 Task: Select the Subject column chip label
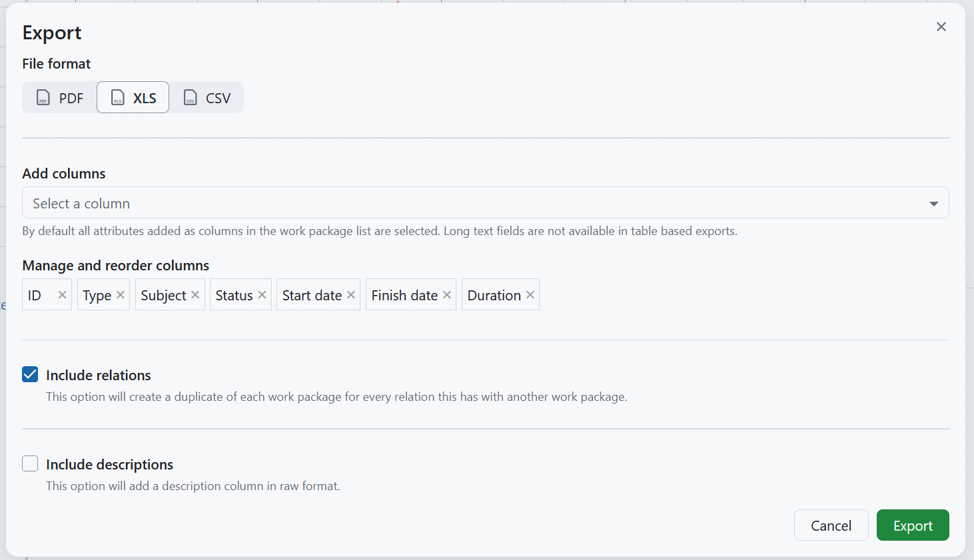[163, 296]
